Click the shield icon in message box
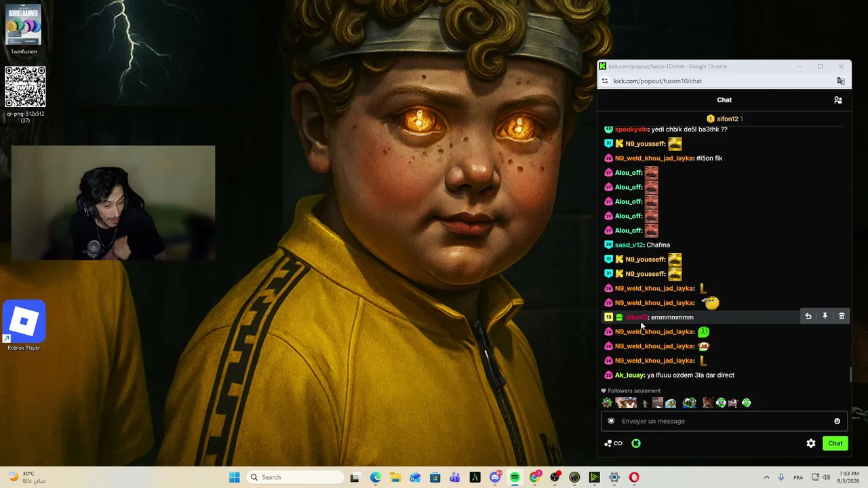Viewport: 868px width, 488px height. click(611, 421)
